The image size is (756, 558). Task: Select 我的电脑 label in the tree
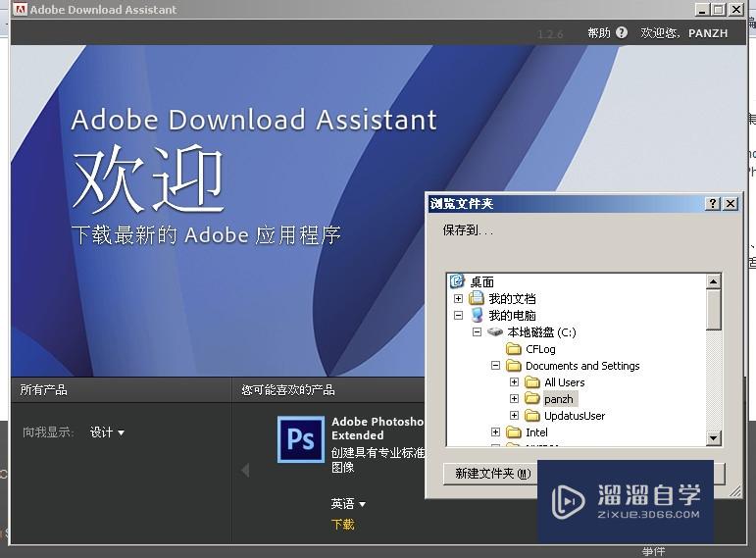512,316
